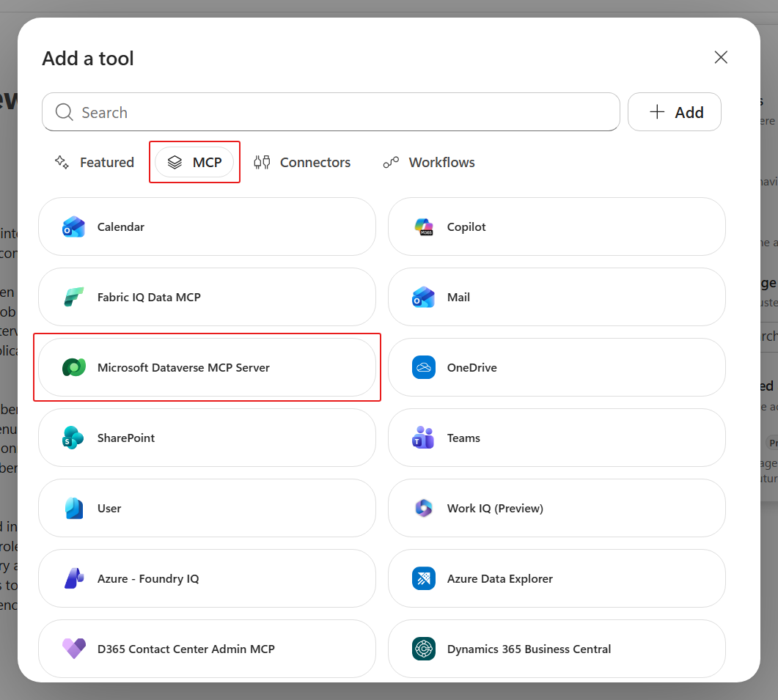Click the Featured sparkle icon
778x700 pixels.
pyautogui.click(x=62, y=162)
